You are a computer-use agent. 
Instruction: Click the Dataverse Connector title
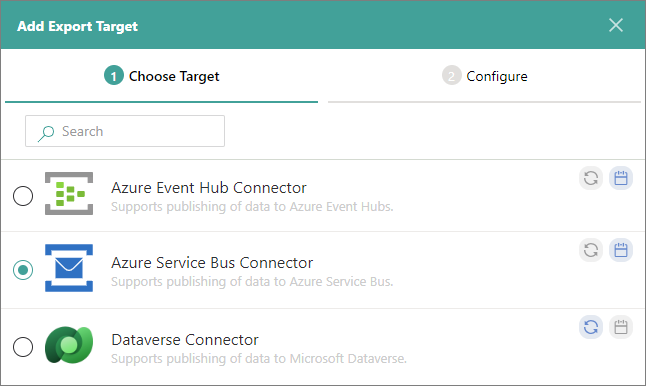(x=185, y=340)
